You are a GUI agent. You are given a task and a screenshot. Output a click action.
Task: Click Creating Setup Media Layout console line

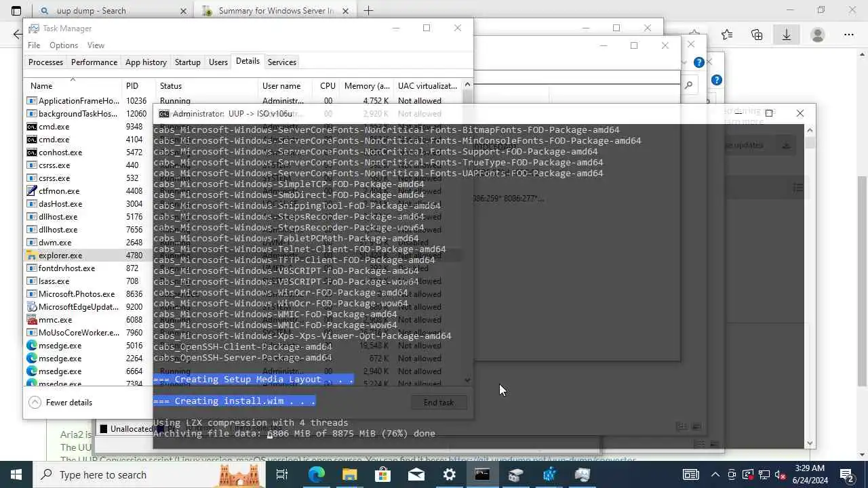[254, 380]
